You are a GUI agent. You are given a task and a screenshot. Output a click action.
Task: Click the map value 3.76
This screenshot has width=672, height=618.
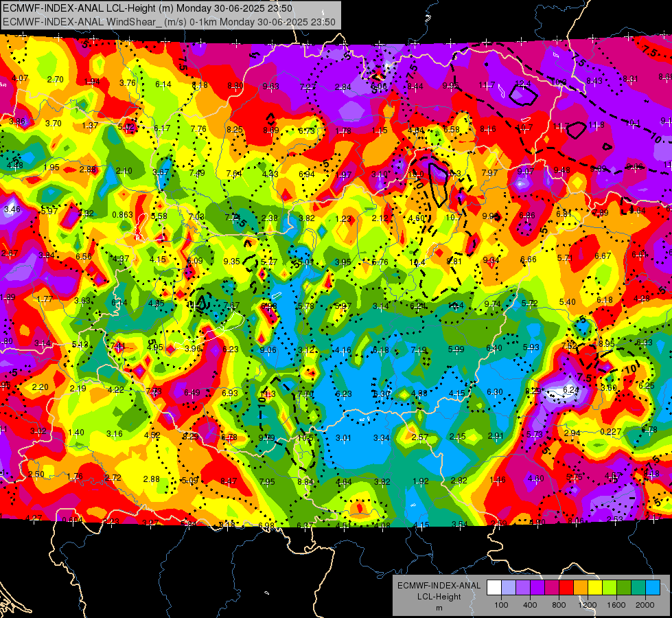click(128, 83)
